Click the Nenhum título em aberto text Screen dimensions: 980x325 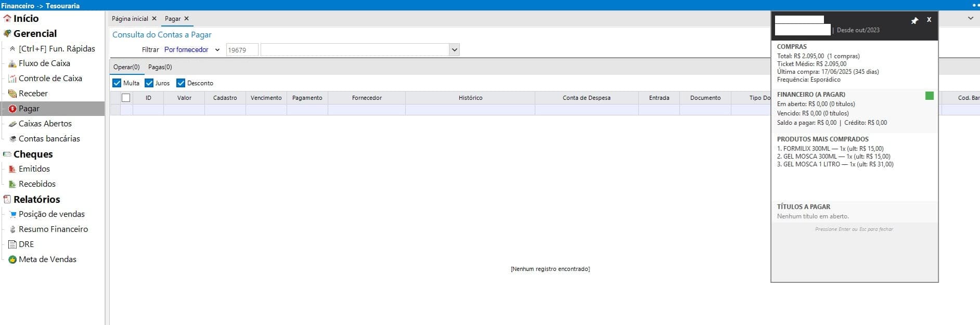click(813, 216)
